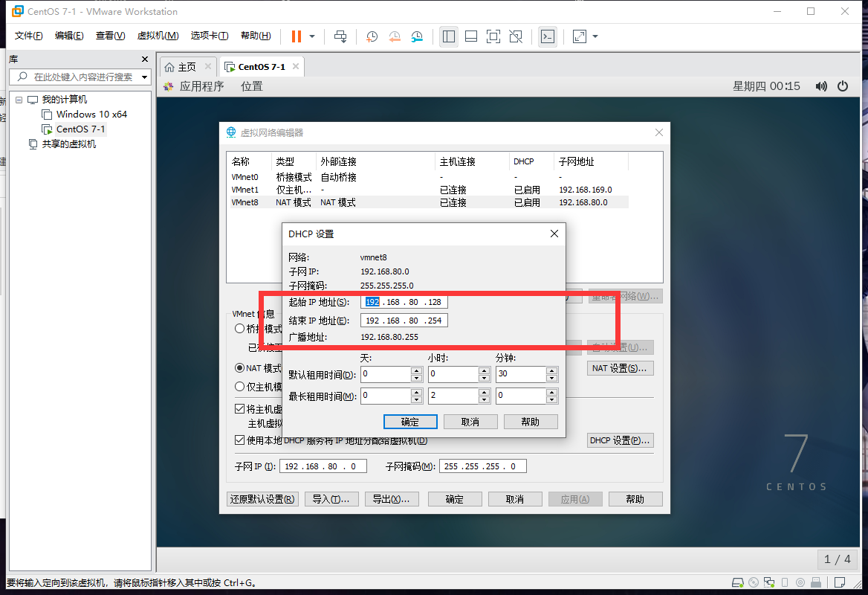
Task: Click 还原默认设置(R) button
Action: (262, 499)
